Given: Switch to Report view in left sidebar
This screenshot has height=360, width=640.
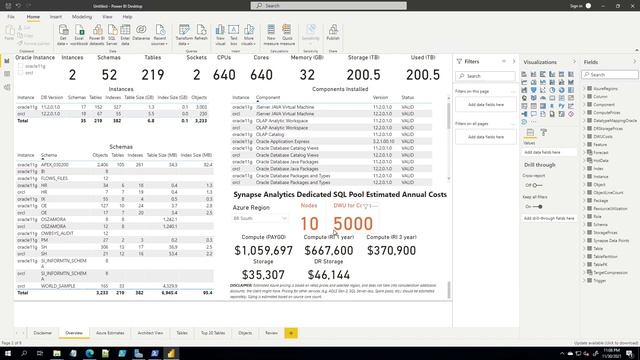Looking at the screenshot, I should click(x=7, y=61).
